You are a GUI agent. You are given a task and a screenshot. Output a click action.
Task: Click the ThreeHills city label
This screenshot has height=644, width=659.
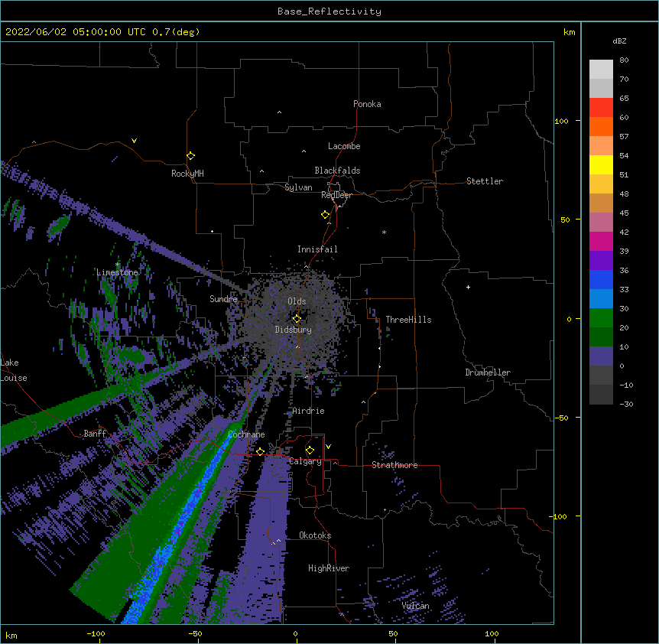(408, 320)
